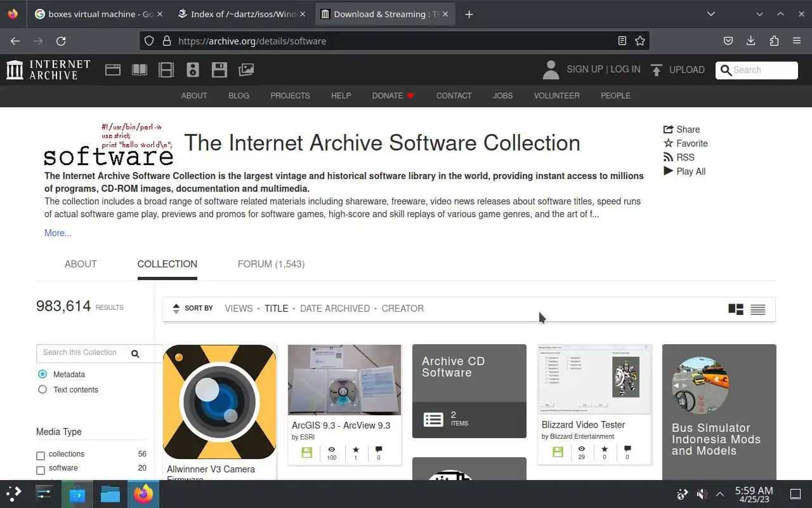Open the Allwinnner V3 Camera Firmware thumbnail
Image resolution: width=812 pixels, height=508 pixels.
(x=219, y=402)
